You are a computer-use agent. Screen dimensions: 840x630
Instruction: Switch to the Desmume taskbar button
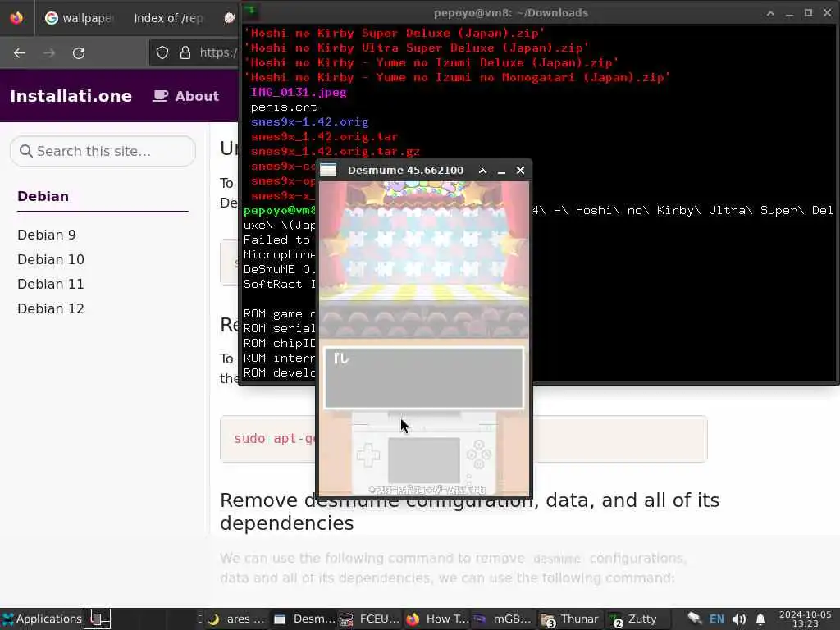[304, 619]
